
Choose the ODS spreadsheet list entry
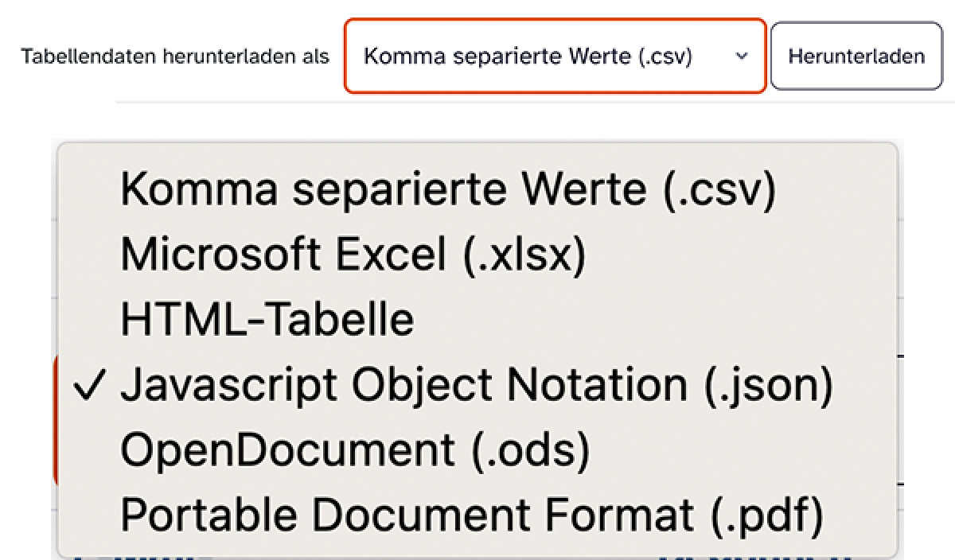click(355, 450)
